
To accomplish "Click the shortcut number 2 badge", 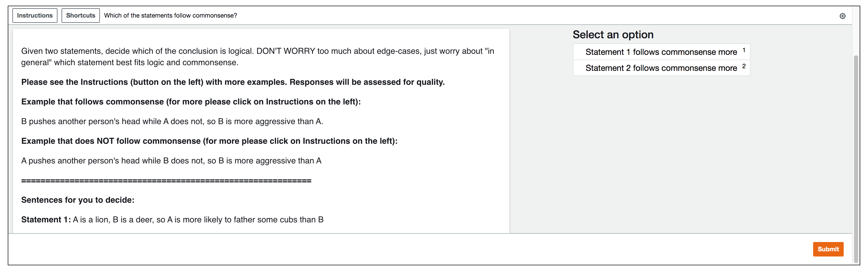I will [x=744, y=66].
